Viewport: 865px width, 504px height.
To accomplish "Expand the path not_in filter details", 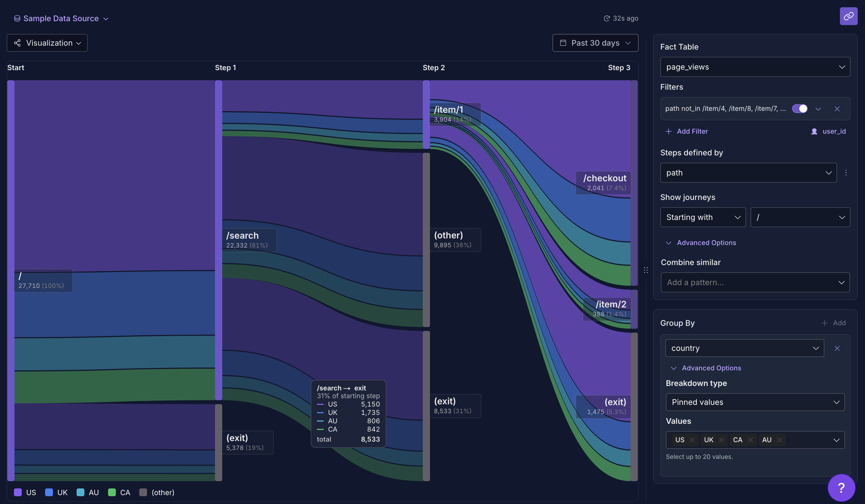I will click(818, 109).
